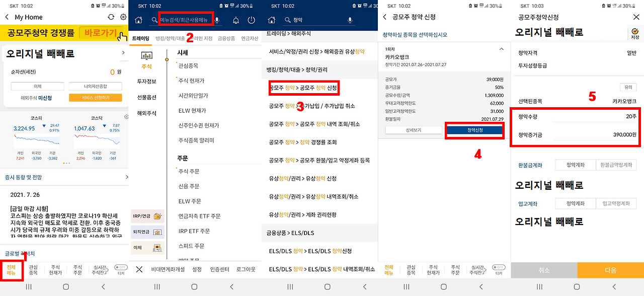Screen dimensions: 644x296
Task: Tap the power logout icon in menu header
Action: 252,21
